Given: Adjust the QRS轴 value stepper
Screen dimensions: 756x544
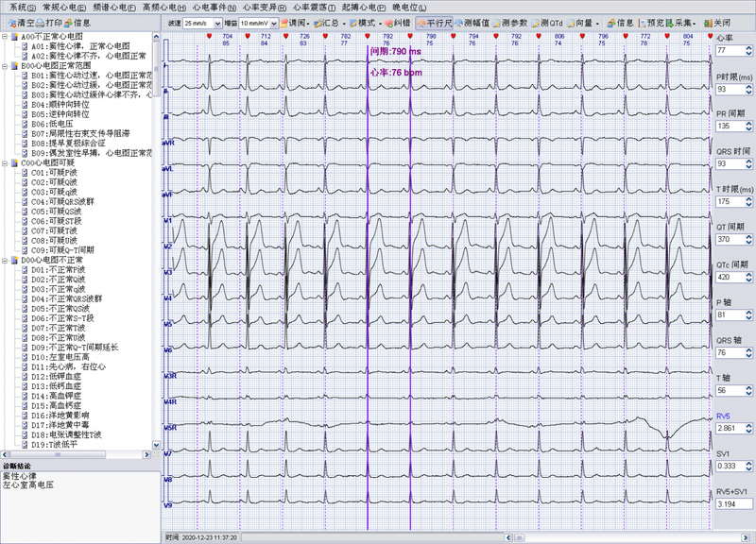Looking at the screenshot, I should [x=748, y=352].
